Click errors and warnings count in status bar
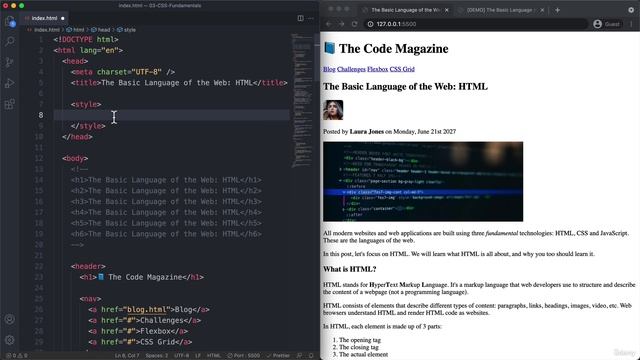 (x=17, y=356)
